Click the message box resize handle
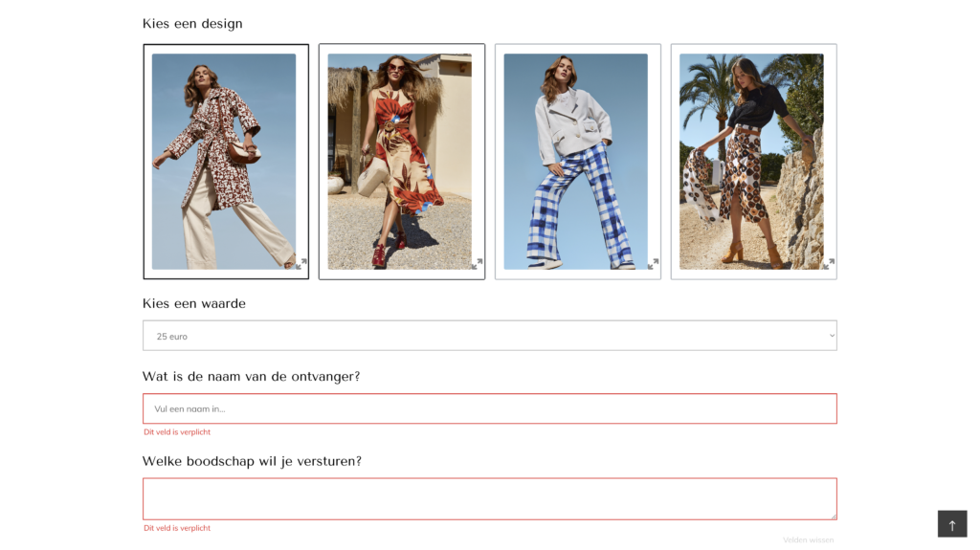The width and height of the screenshot is (980, 550). (x=834, y=517)
